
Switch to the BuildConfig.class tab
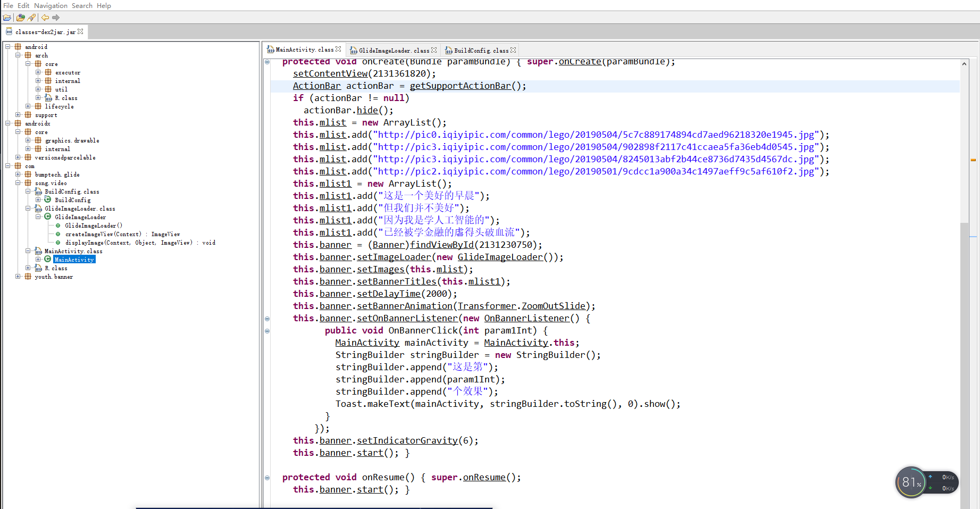[x=480, y=51]
